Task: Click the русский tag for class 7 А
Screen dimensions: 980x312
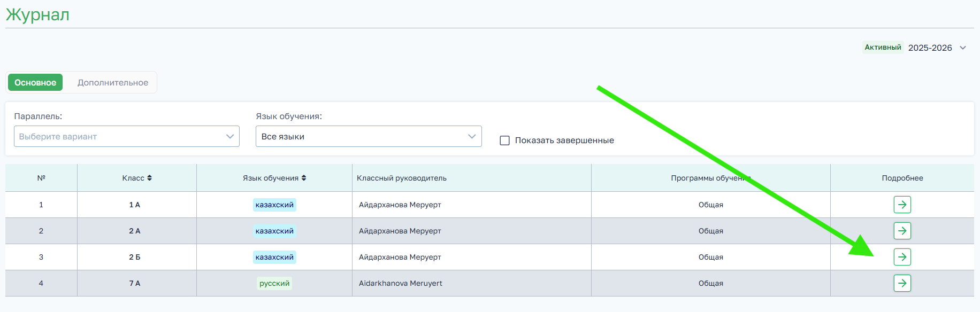Action: tap(274, 283)
